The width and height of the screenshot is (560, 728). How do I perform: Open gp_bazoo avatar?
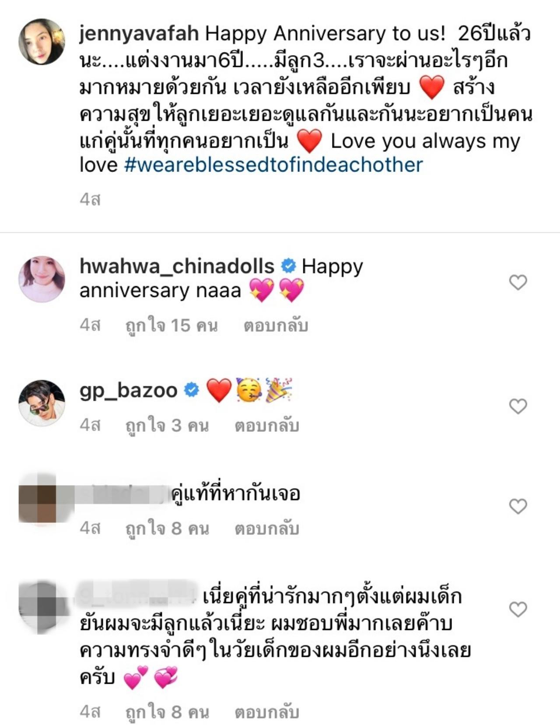42,403
